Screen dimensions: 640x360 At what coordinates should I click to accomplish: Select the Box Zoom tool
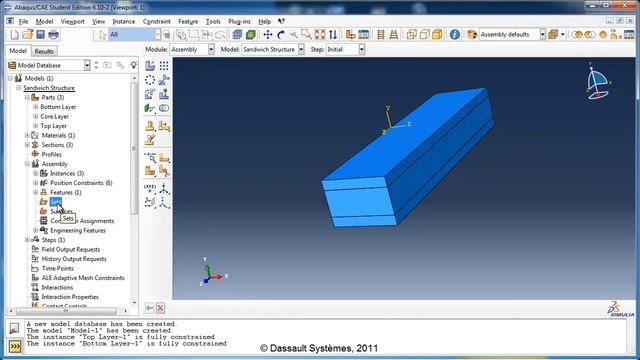pos(307,35)
